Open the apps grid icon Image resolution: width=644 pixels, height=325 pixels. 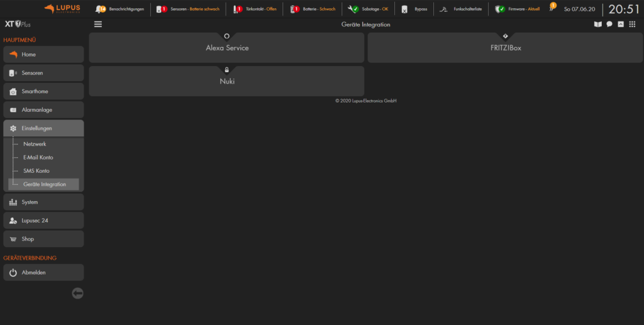point(632,25)
